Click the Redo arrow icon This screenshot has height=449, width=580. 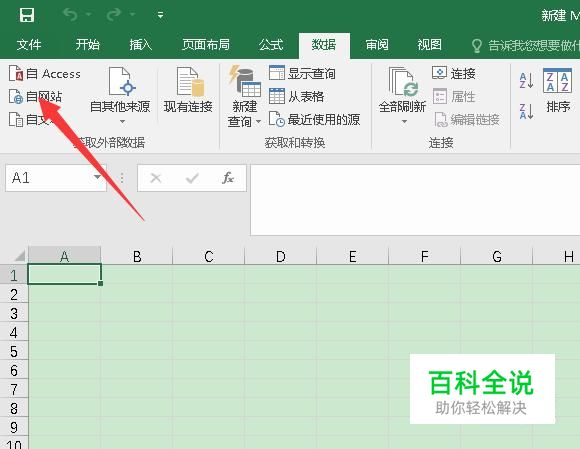point(114,15)
